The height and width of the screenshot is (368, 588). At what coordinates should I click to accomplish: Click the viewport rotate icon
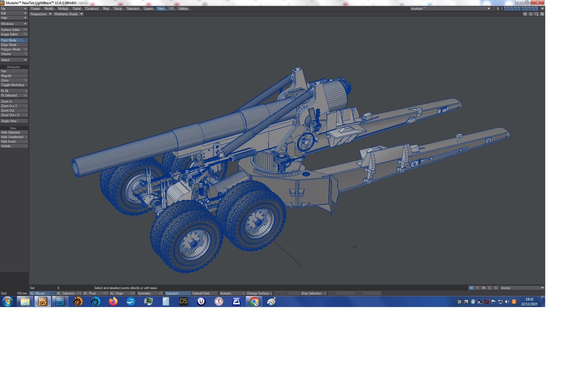pyautogui.click(x=531, y=14)
